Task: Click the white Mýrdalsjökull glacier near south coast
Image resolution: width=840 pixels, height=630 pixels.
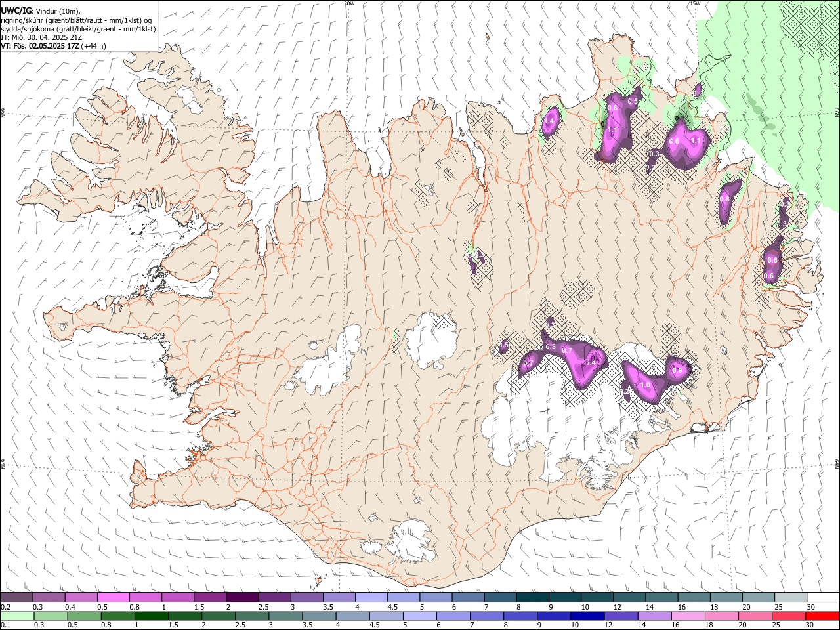Action: [x=410, y=543]
